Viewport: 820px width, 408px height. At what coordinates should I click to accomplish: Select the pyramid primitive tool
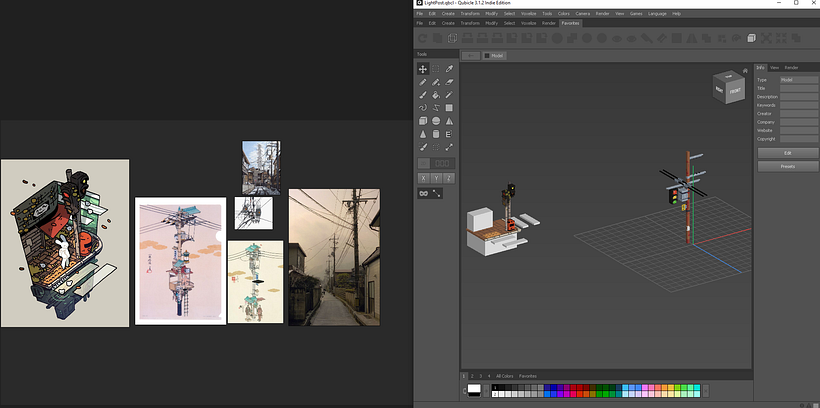[449, 121]
